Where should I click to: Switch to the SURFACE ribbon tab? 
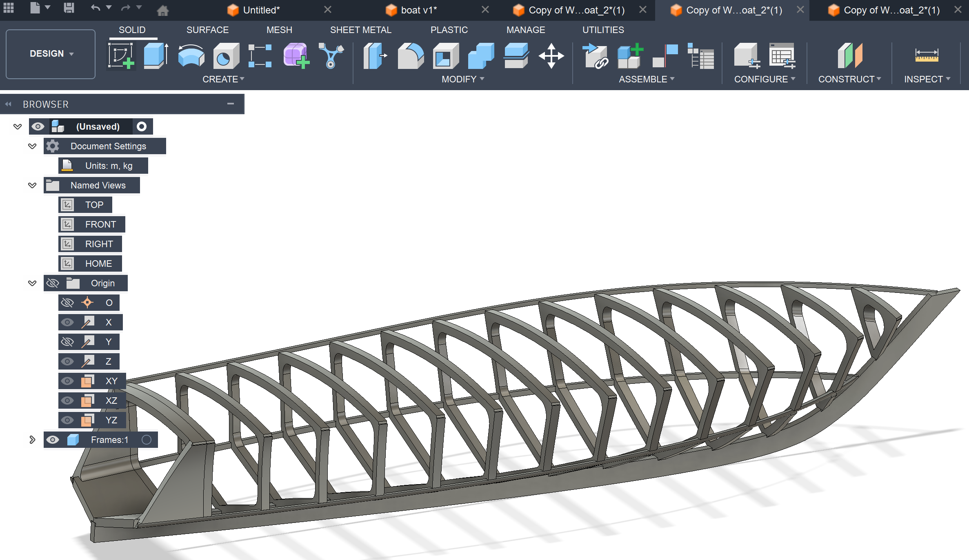click(x=207, y=30)
